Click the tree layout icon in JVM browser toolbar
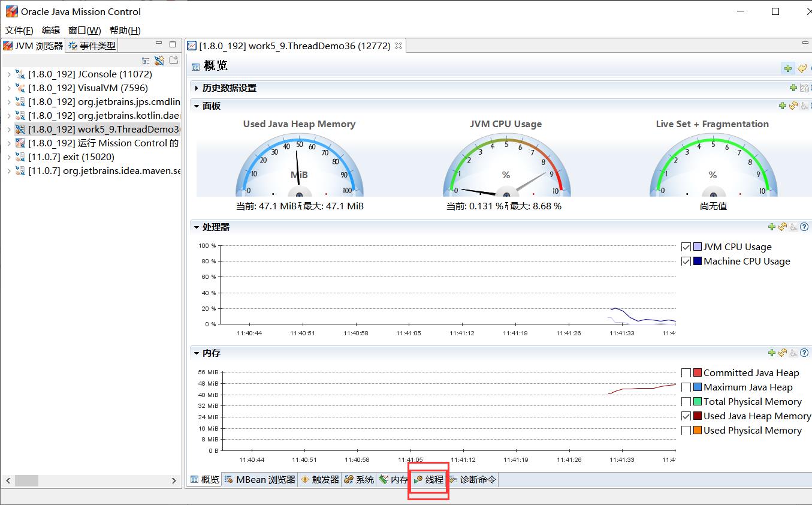The width and height of the screenshot is (812, 505). [x=146, y=61]
